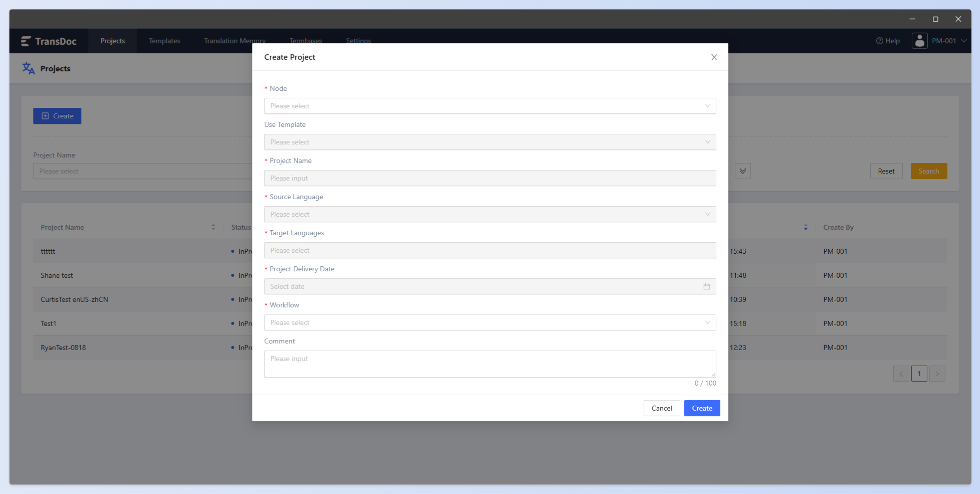Confirm with the blue Create button in the dialog
The image size is (980, 494).
[x=702, y=408]
